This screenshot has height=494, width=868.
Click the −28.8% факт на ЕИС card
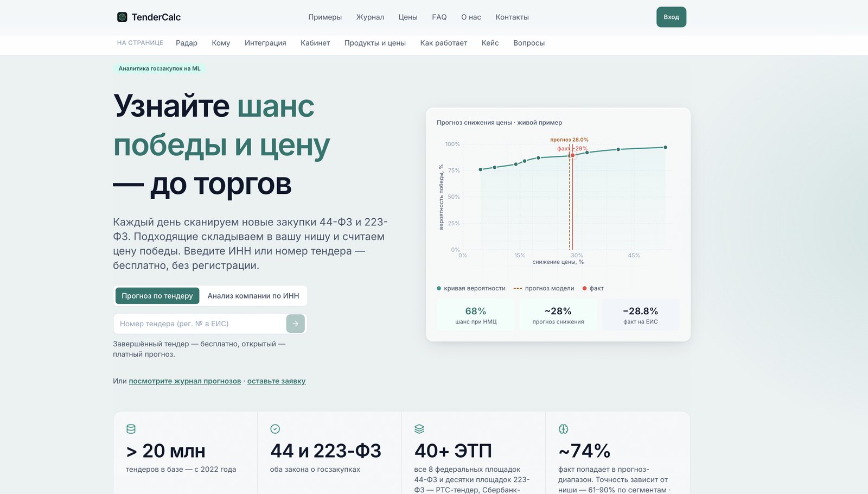(x=641, y=315)
